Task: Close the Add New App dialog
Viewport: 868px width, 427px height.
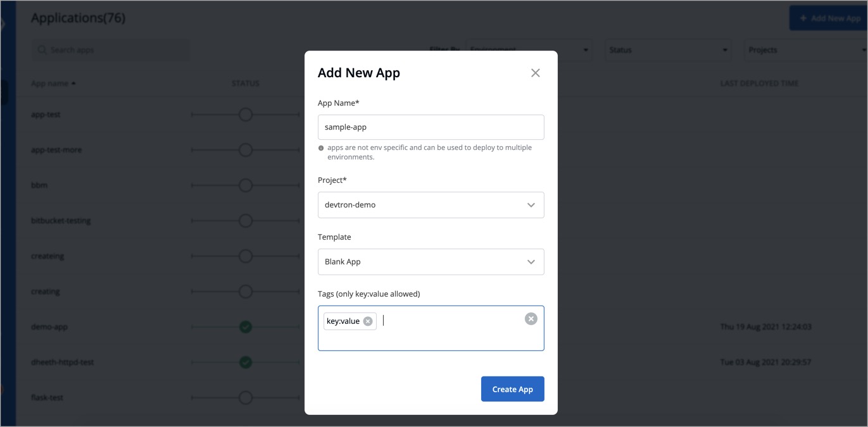Action: 535,73
